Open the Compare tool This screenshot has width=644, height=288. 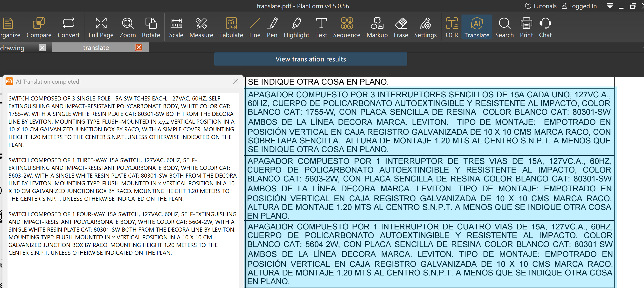pos(39,27)
